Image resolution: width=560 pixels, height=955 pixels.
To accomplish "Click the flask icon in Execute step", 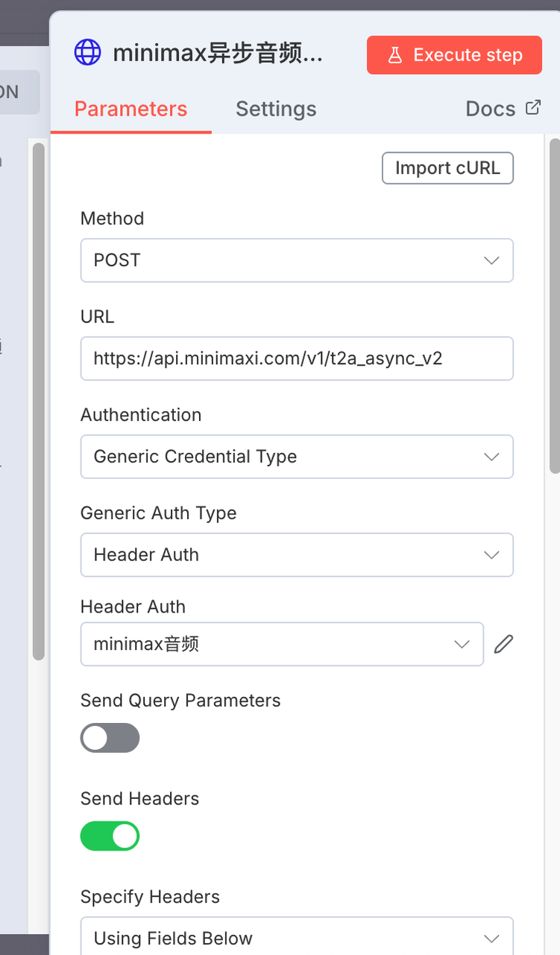I will pos(395,55).
